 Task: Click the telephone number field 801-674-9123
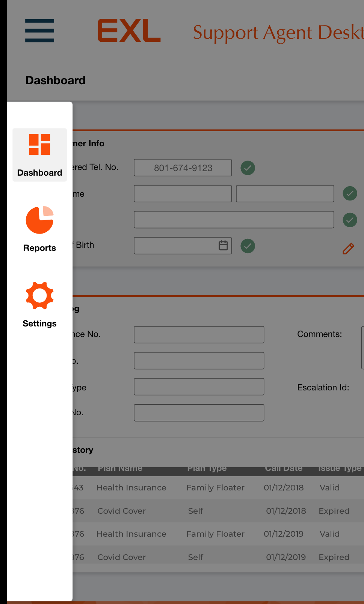click(183, 168)
